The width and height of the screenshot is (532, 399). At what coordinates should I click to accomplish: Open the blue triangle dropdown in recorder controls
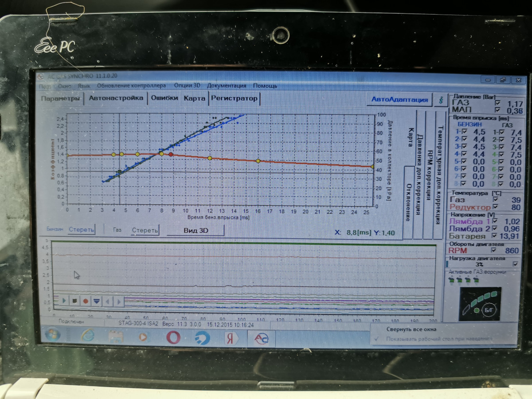[97, 301]
